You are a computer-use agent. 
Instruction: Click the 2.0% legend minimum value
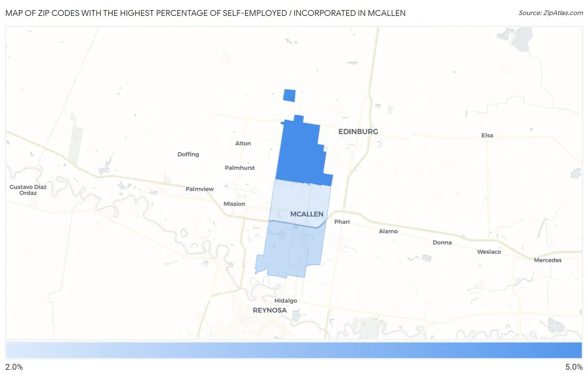point(14,367)
